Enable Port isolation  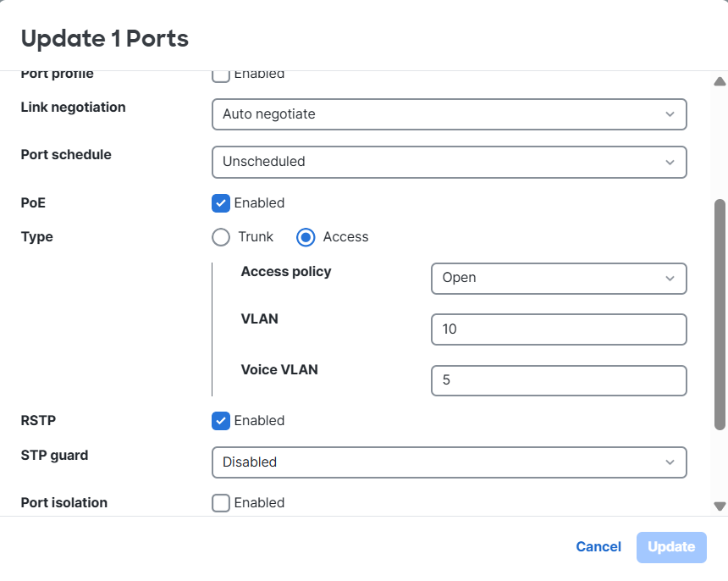(221, 502)
